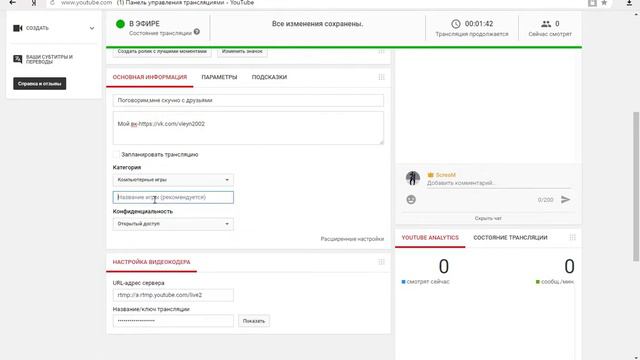
Task: Open the YouTube Analytics tab
Action: pyautogui.click(x=430, y=238)
